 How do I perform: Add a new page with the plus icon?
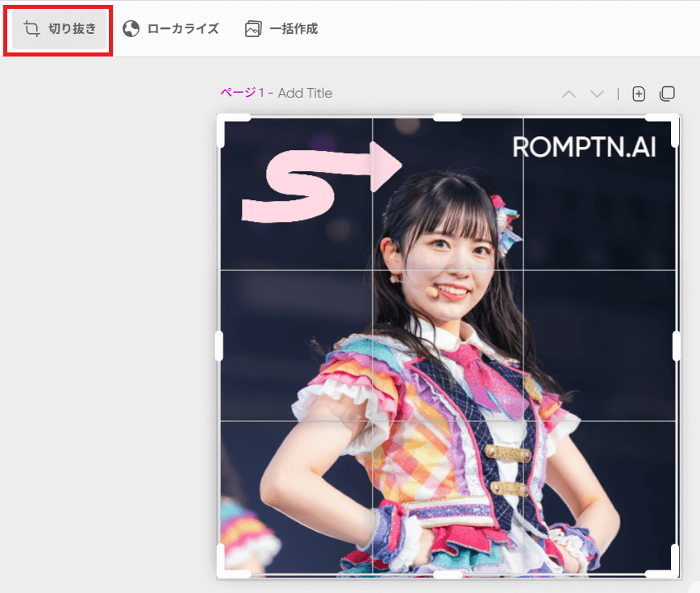point(639,94)
